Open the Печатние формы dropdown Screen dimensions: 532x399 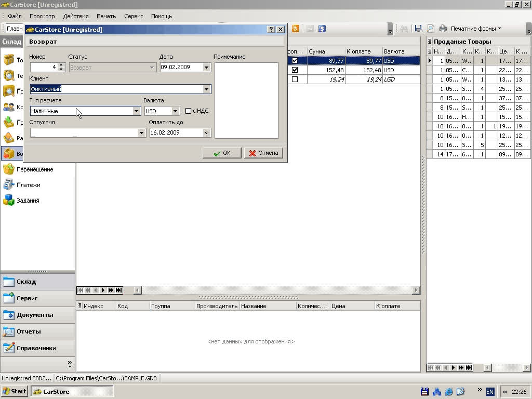pyautogui.click(x=476, y=29)
